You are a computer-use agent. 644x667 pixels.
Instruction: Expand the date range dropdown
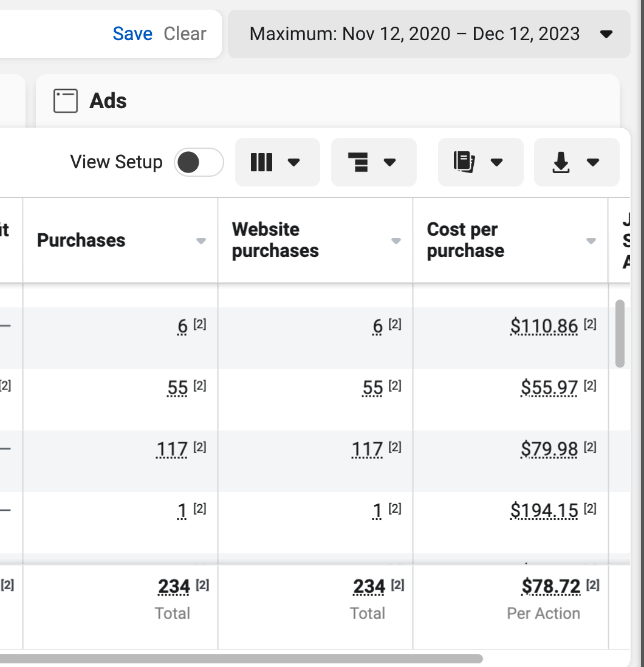coord(606,34)
